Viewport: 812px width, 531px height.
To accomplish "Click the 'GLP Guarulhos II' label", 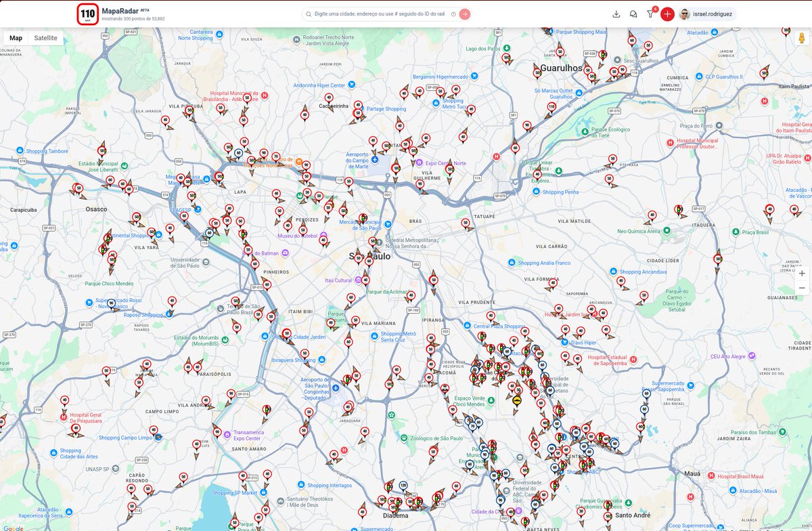I will click(x=725, y=77).
